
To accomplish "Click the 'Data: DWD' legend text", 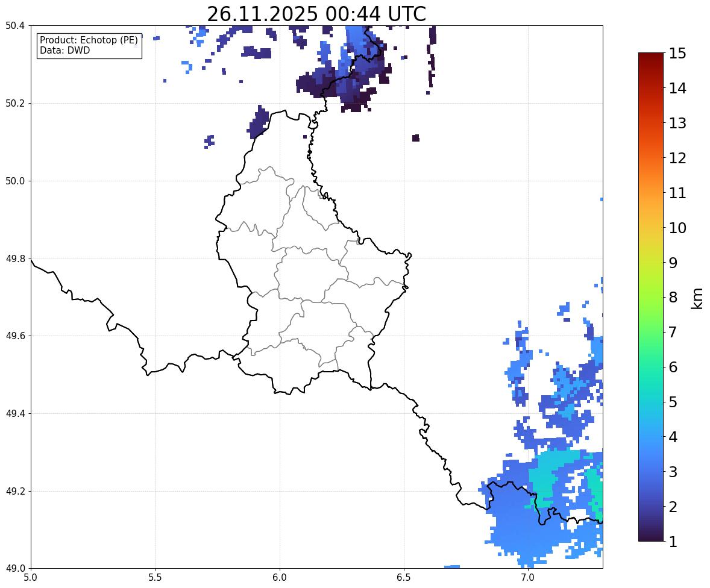I will (64, 50).
